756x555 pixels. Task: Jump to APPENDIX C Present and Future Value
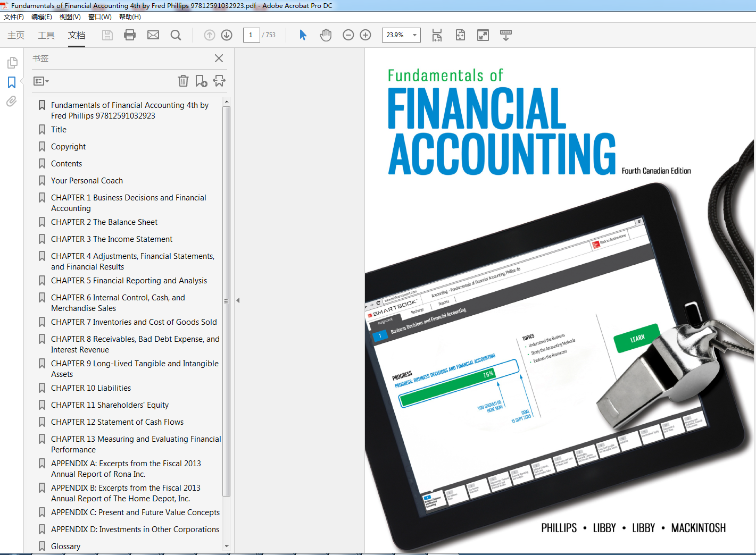pos(135,512)
